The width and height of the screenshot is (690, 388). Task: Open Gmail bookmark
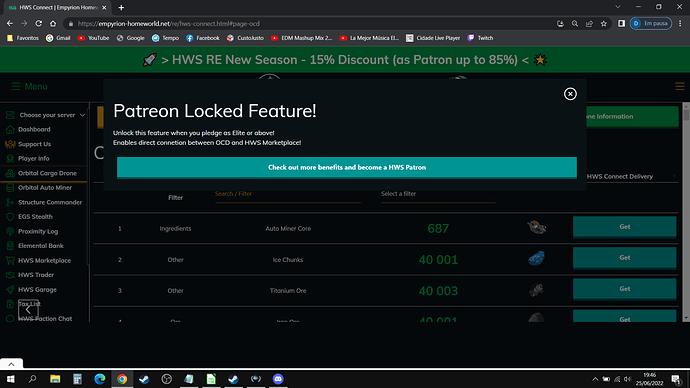point(58,38)
